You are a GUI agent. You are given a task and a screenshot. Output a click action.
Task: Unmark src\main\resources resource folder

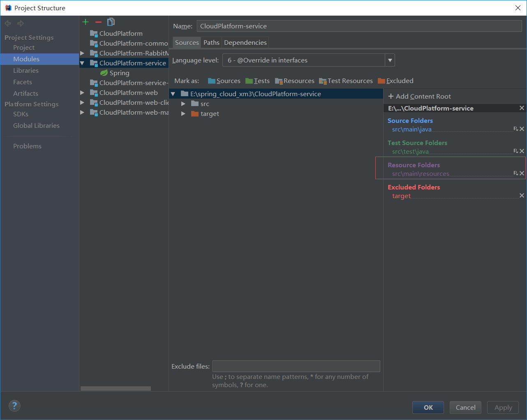tap(522, 173)
